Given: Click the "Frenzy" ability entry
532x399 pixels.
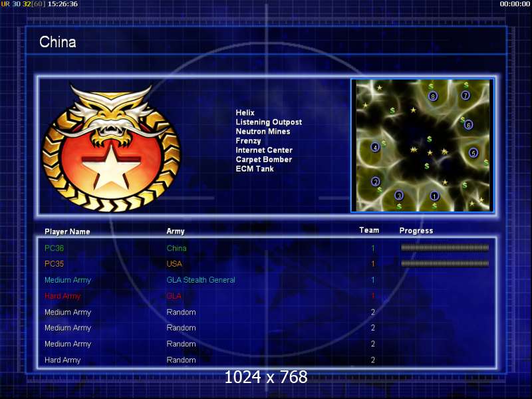Looking at the screenshot, I should [x=248, y=141].
